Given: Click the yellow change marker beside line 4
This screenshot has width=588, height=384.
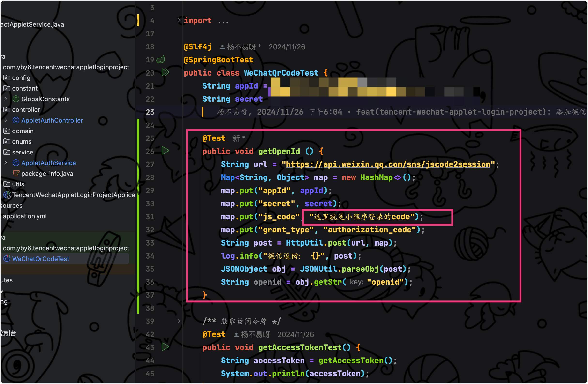Looking at the screenshot, I should click(x=138, y=20).
